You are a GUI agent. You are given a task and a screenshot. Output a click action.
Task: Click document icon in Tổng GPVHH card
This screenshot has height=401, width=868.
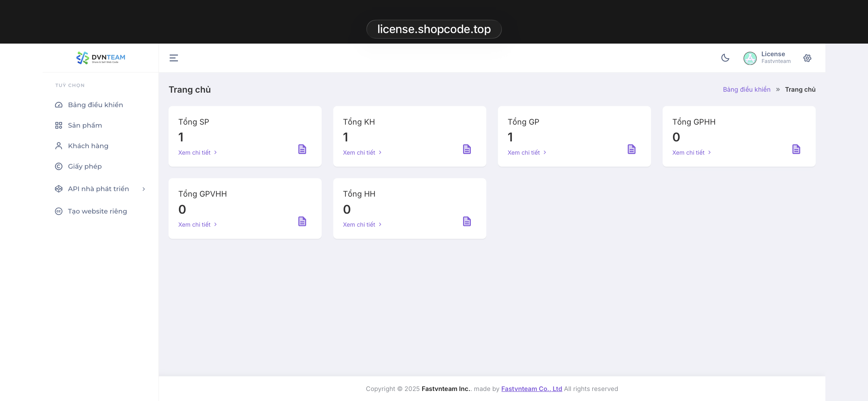coord(302,221)
